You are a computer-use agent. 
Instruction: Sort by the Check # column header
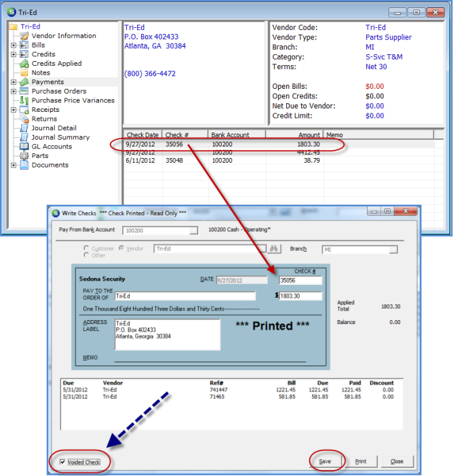[x=185, y=135]
